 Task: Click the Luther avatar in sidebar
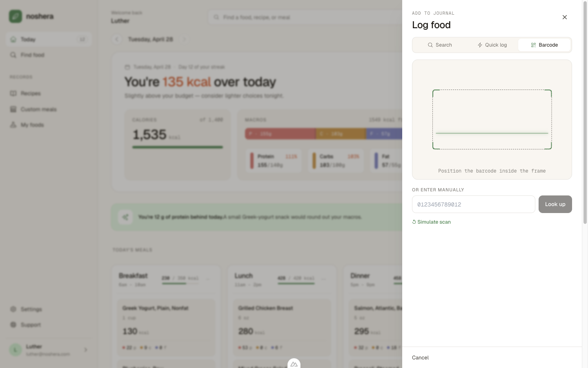click(x=16, y=350)
